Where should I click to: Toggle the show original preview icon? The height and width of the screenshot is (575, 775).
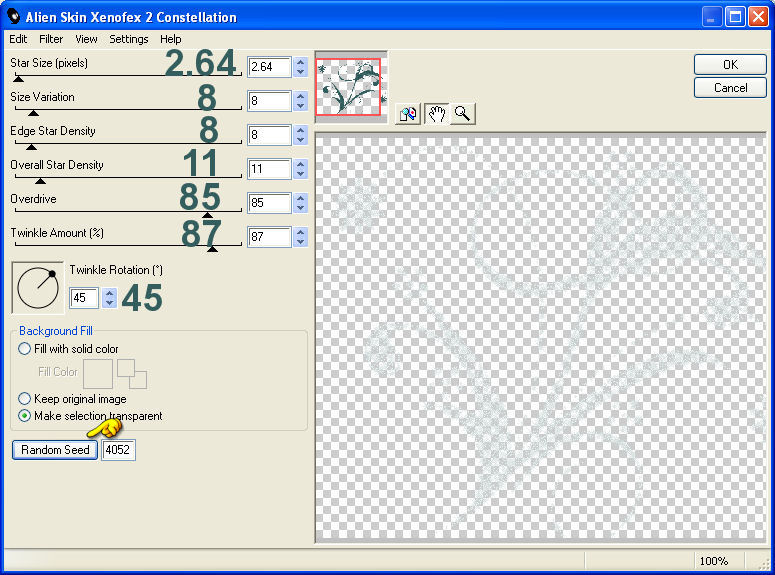click(x=408, y=114)
